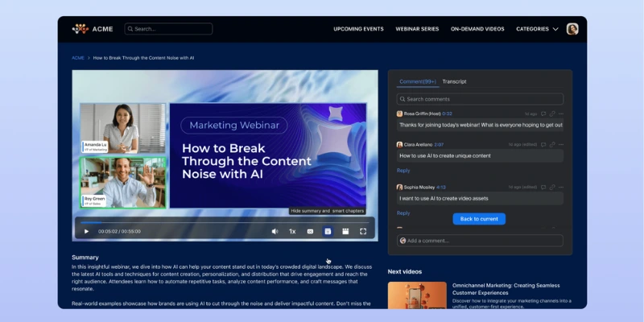Click Rosa Griffin's avatar
This screenshot has height=322, width=644.
399,114
